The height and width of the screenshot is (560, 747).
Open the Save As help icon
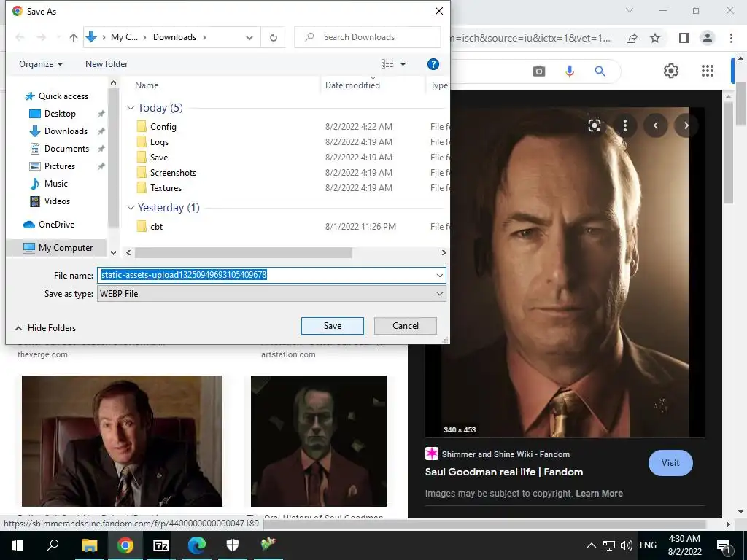(433, 64)
